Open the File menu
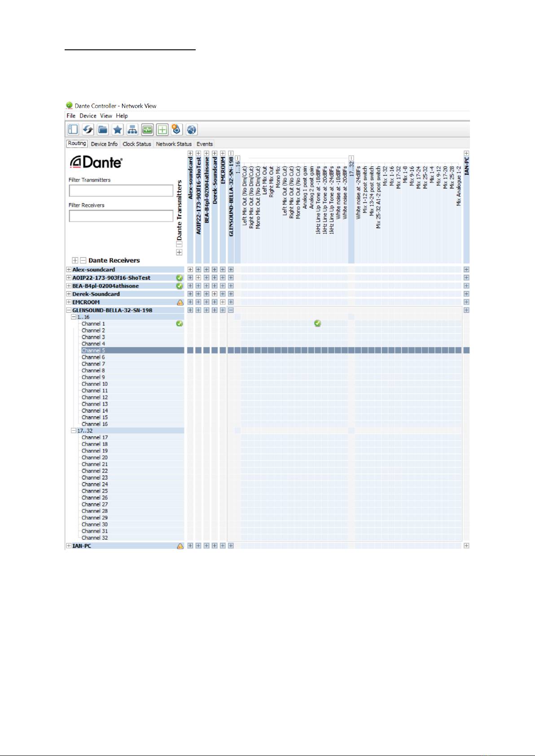Screen dimensions: 535x756 pos(71,116)
